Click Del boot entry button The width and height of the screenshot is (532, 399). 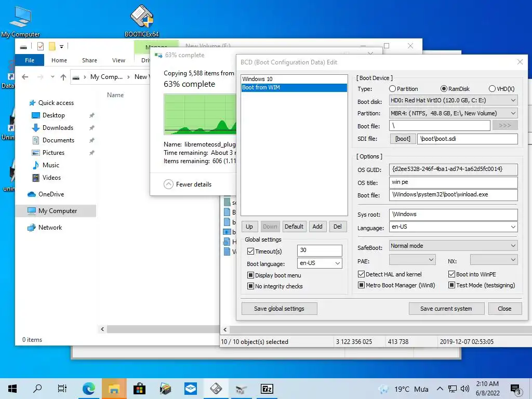[338, 227]
